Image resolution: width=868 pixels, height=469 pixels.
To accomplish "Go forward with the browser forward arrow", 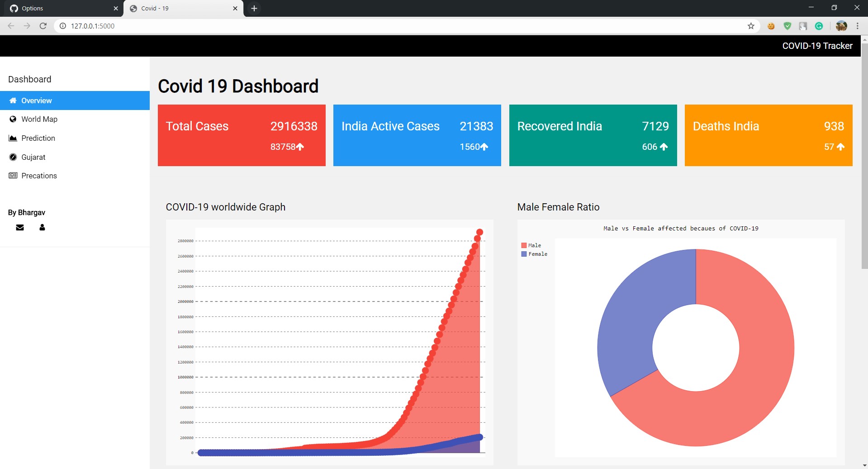I will [x=27, y=26].
